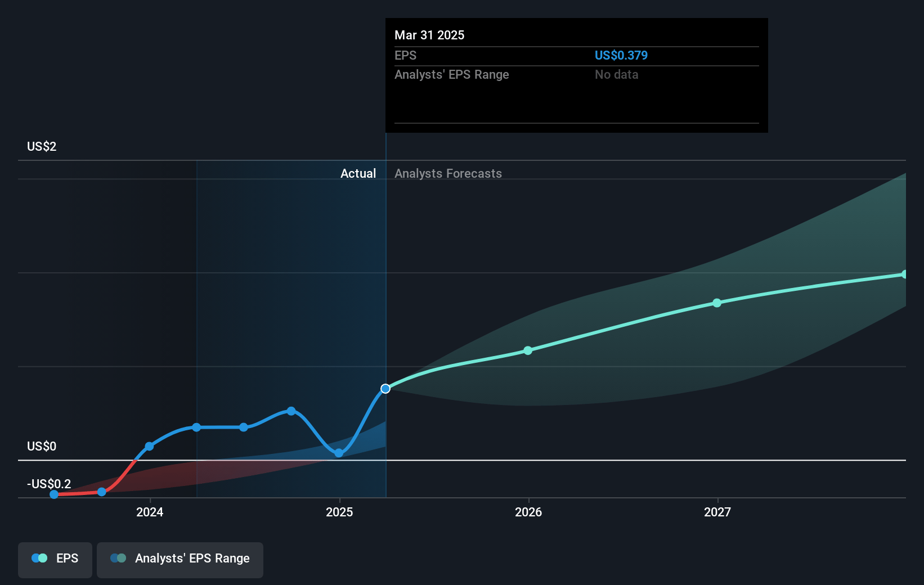Select the highlighted Mar 31 2025 EPS point
Viewport: 924px width, 585px height.
(x=385, y=389)
